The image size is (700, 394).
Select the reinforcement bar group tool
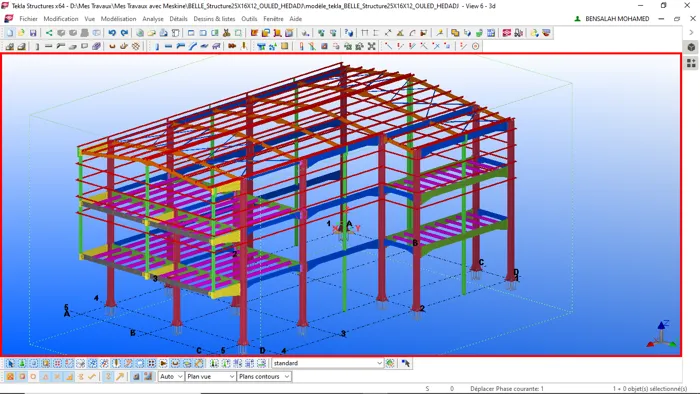(x=124, y=46)
